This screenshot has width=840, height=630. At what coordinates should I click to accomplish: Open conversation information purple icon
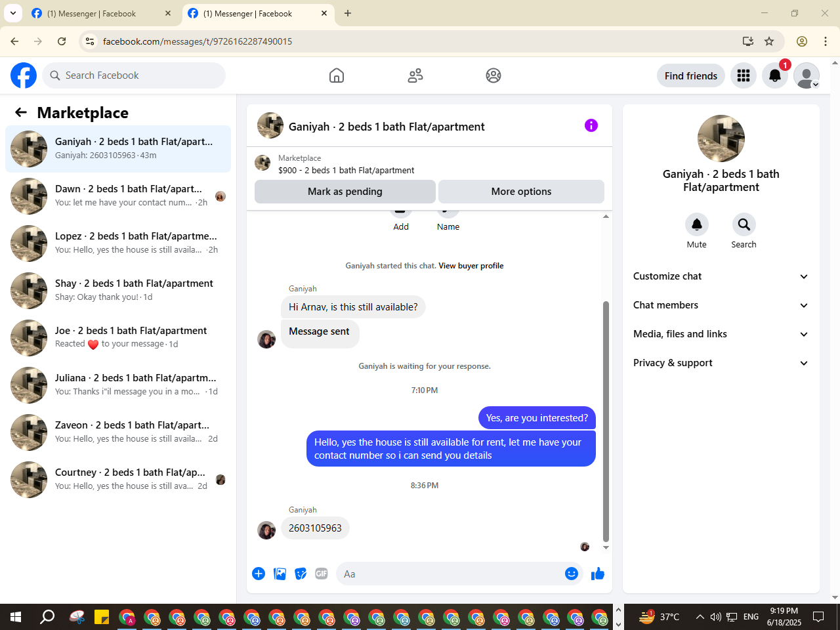tap(591, 125)
